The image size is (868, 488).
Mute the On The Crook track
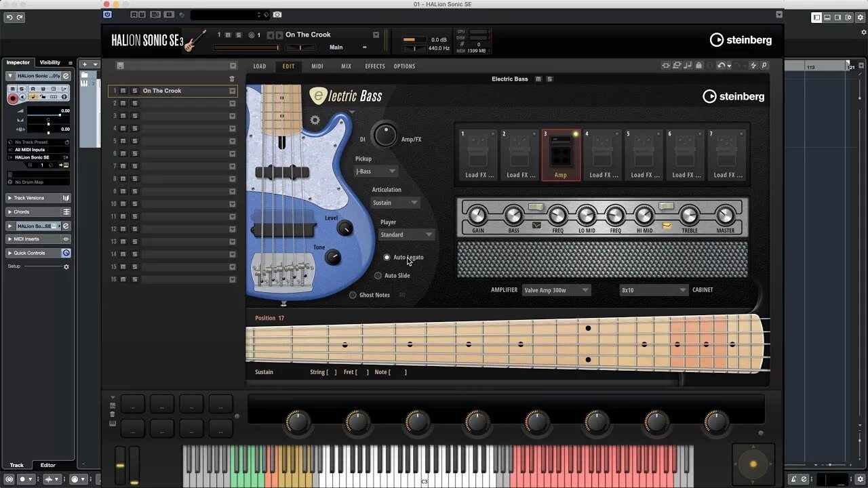tap(122, 91)
